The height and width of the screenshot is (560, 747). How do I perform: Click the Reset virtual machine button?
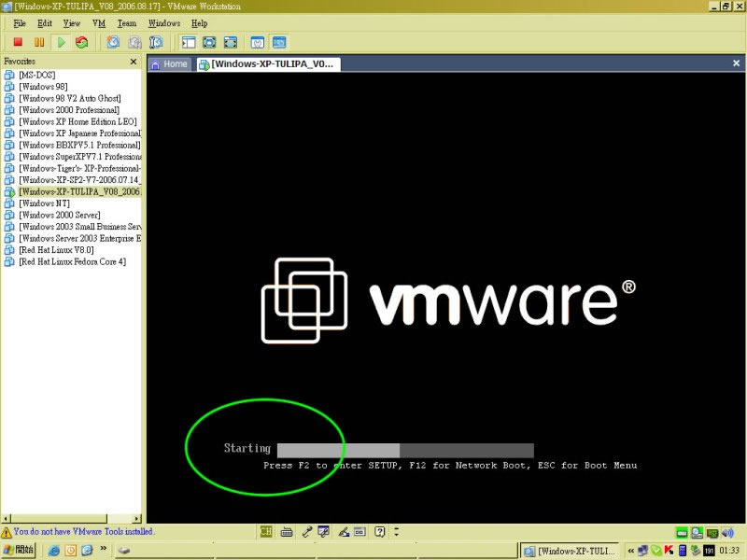pyautogui.click(x=82, y=42)
